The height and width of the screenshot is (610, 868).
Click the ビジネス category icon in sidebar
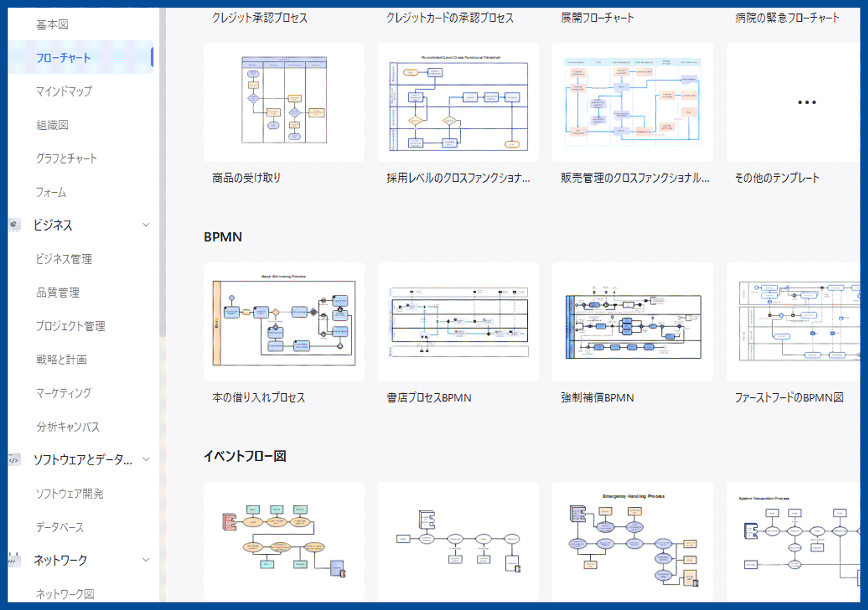(x=14, y=225)
